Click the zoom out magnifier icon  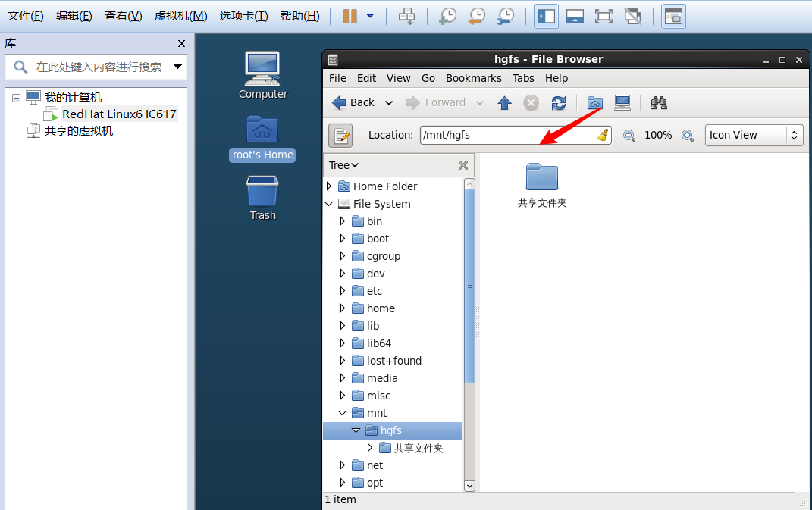coord(629,135)
